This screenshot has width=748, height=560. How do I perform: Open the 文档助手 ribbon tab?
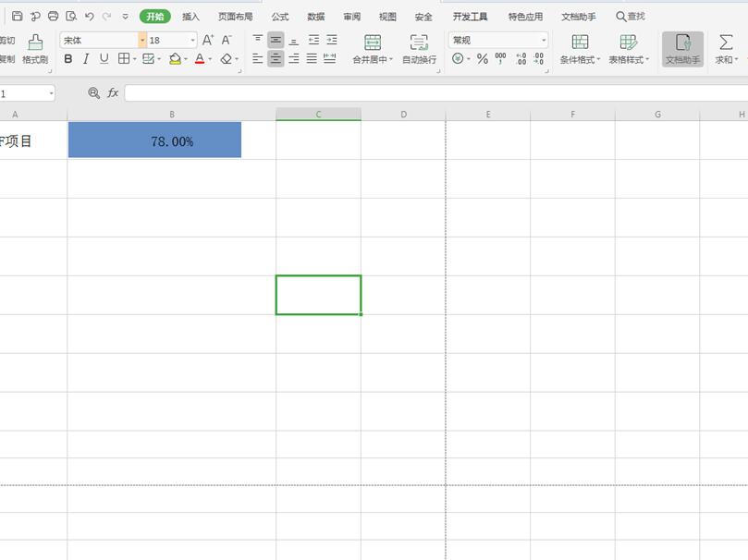578,17
